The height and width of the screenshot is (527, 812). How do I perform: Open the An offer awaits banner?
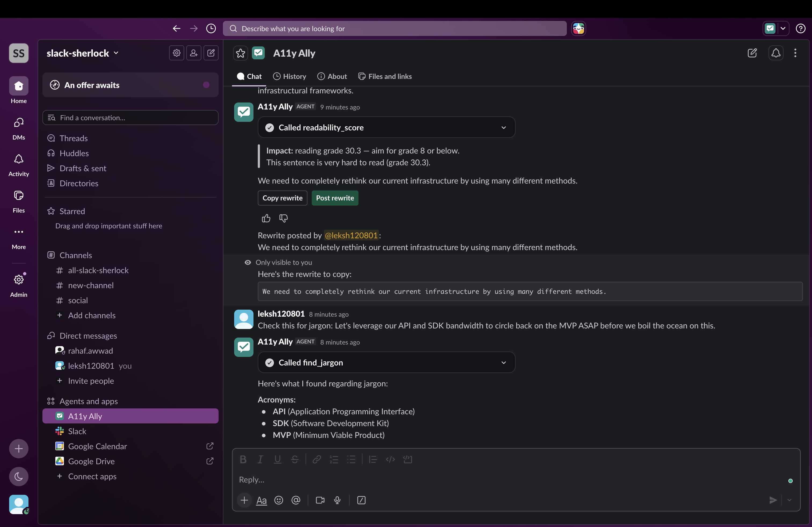coord(130,85)
